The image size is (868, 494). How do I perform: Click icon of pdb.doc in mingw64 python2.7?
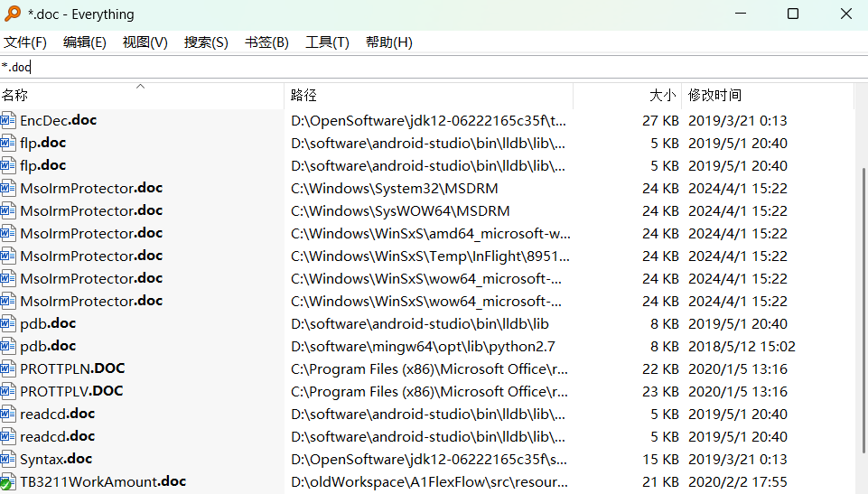click(8, 346)
